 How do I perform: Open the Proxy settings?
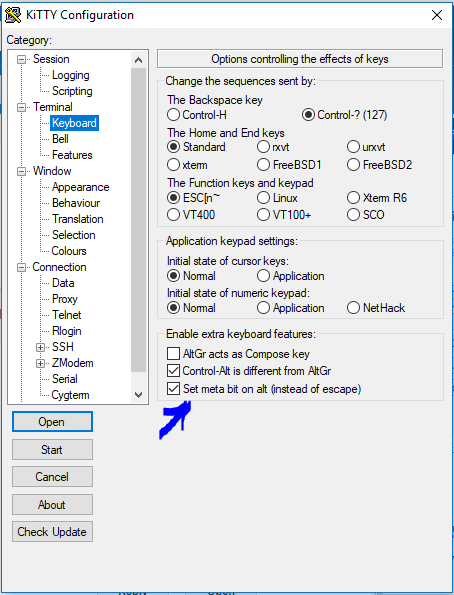point(65,299)
